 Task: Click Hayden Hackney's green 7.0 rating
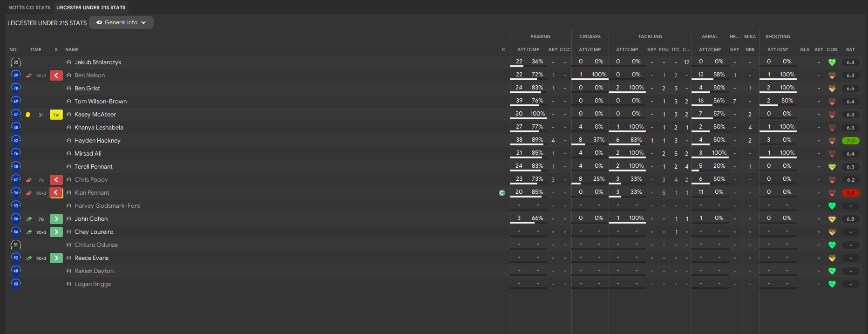tap(850, 141)
